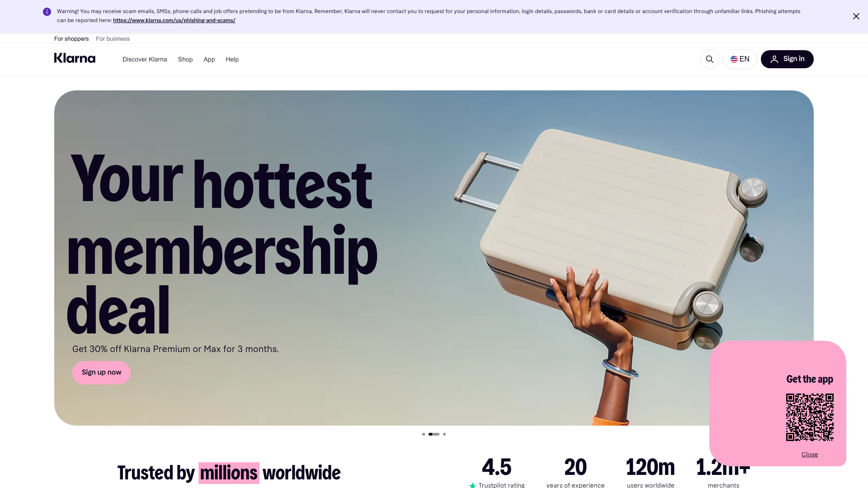
Task: Open the phishing-and-scams link
Action: point(174,20)
